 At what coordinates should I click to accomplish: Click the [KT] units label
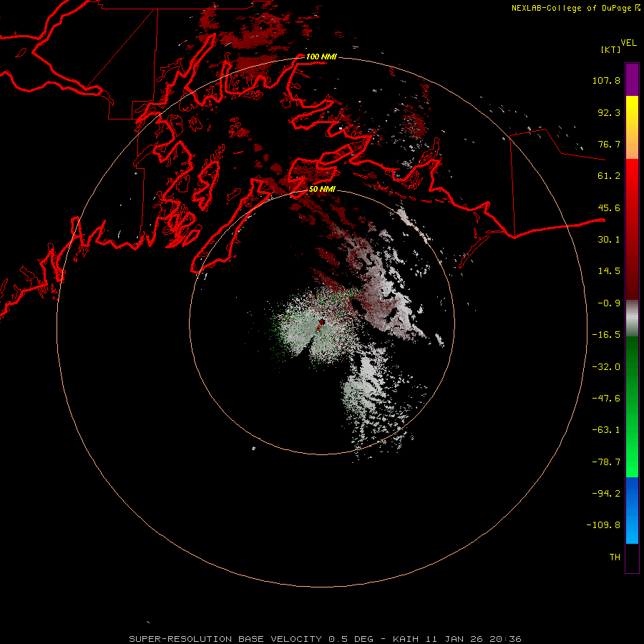(611, 49)
